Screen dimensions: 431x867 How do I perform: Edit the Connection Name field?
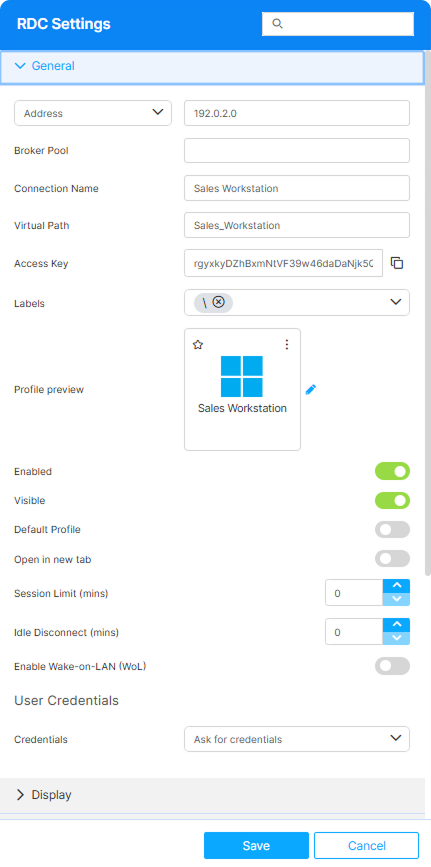(297, 188)
